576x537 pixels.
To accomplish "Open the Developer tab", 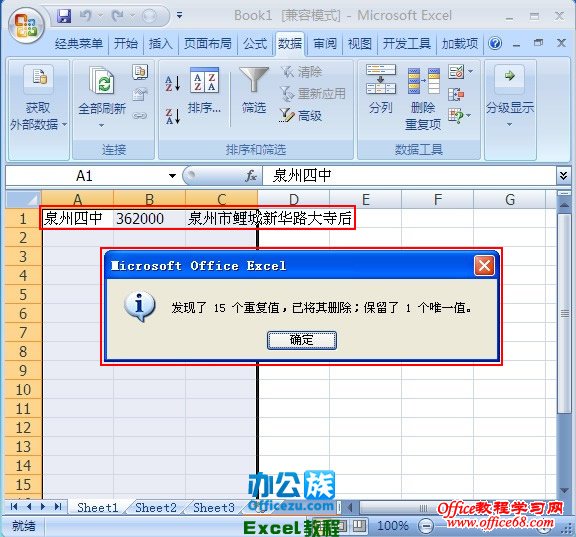I will pyautogui.click(x=407, y=44).
